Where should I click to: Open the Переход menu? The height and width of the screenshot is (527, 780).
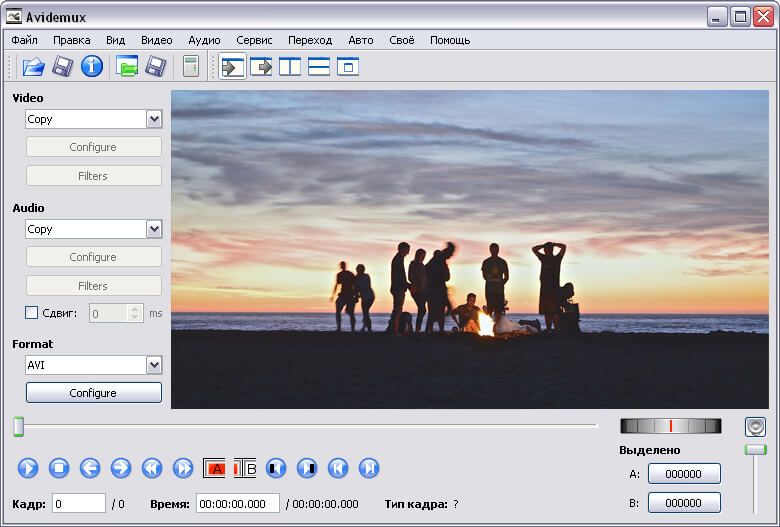310,40
